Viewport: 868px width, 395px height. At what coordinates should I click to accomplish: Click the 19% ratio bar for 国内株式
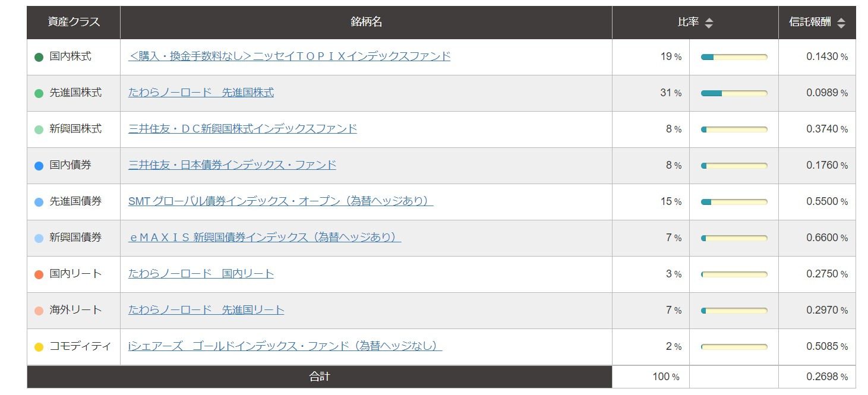[734, 57]
